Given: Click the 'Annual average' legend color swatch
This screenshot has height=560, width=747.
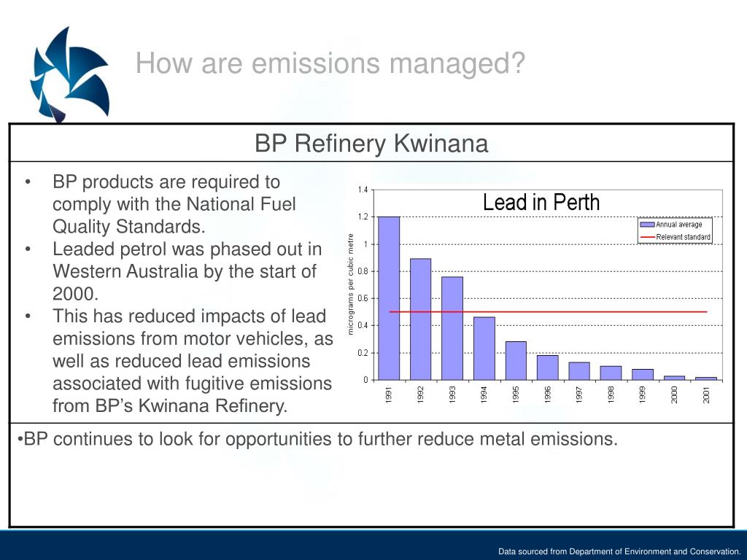Looking at the screenshot, I should 647,225.
